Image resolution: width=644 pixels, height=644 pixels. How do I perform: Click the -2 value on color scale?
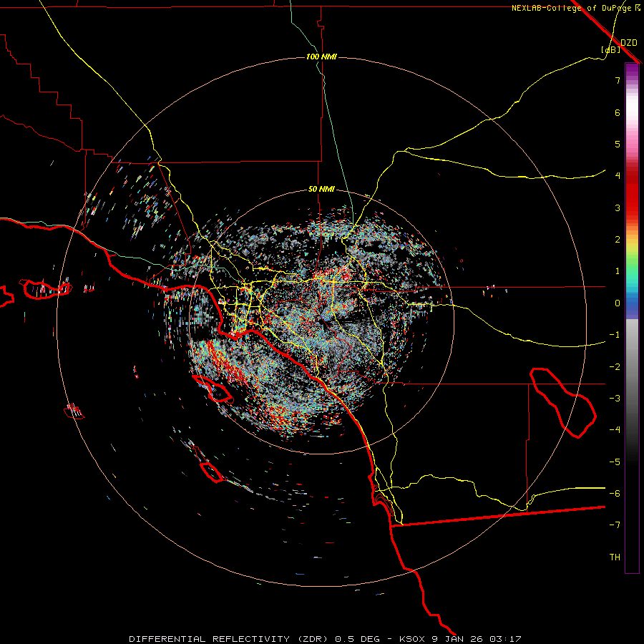[615, 367]
